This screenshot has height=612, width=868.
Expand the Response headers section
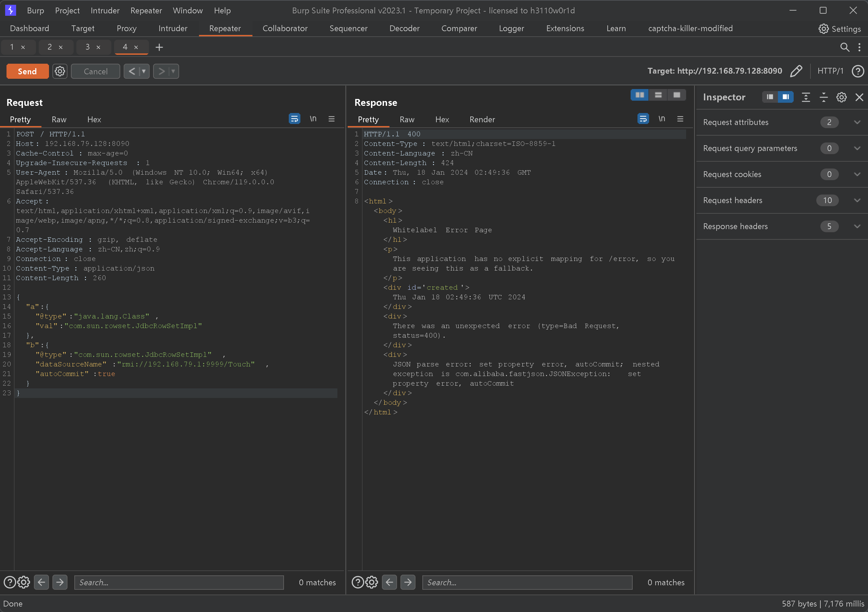(857, 226)
